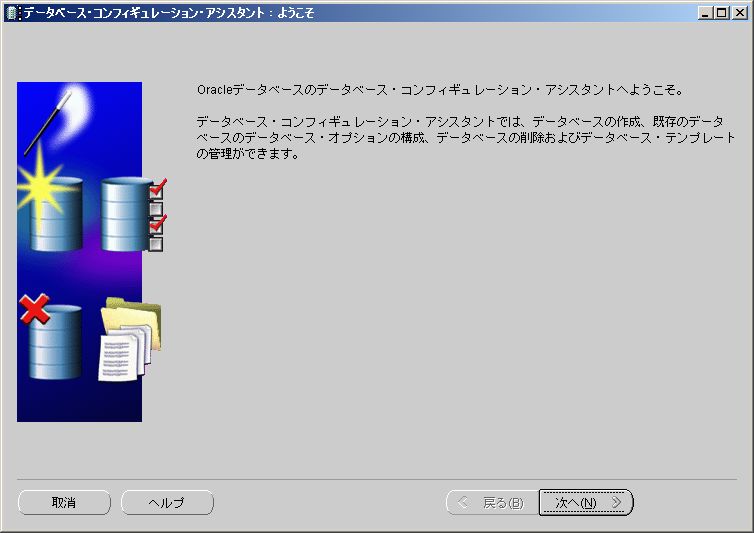Viewport: 754px width, 533px height.
Task: Click the 次へ(N) next button
Action: (586, 503)
